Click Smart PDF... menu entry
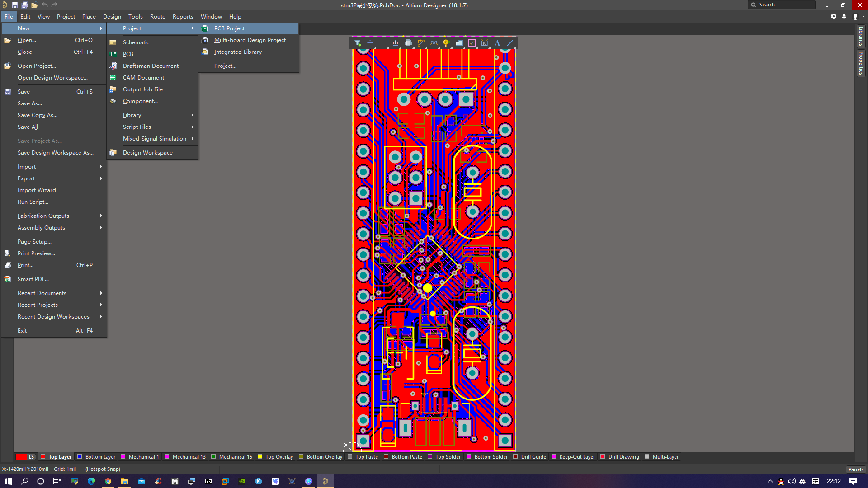The width and height of the screenshot is (868, 488). [54, 279]
